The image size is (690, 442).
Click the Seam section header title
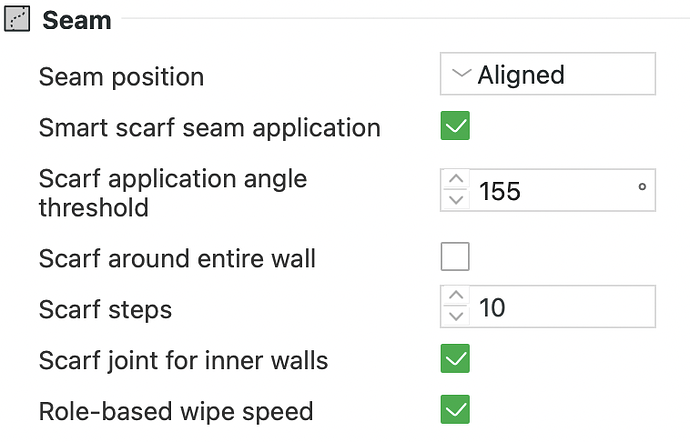(x=77, y=20)
